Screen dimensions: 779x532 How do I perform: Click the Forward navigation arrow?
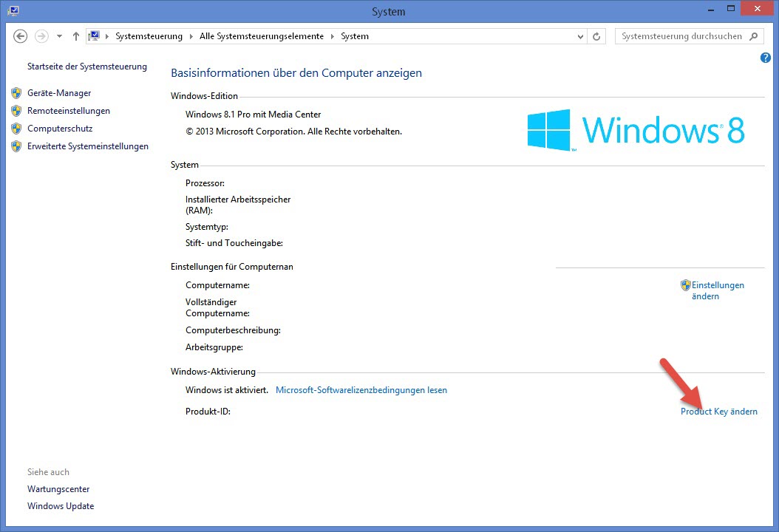pyautogui.click(x=41, y=36)
